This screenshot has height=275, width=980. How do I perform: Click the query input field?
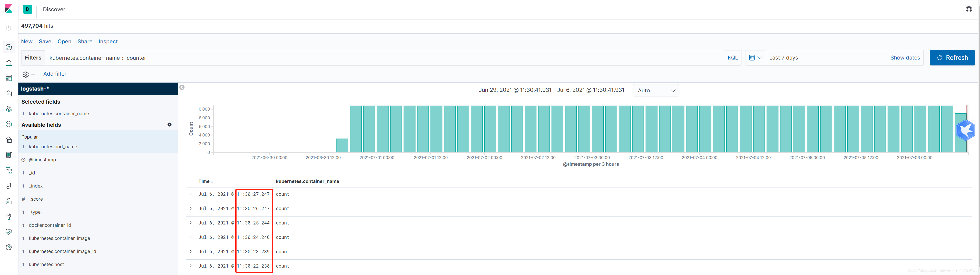coord(384,58)
